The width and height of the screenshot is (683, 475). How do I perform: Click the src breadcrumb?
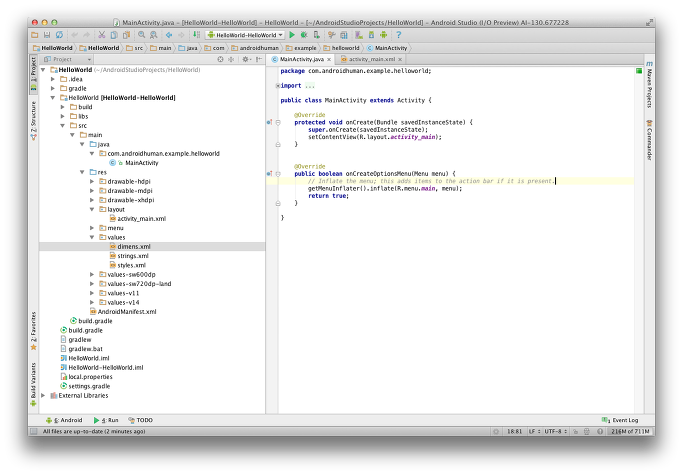[135, 48]
